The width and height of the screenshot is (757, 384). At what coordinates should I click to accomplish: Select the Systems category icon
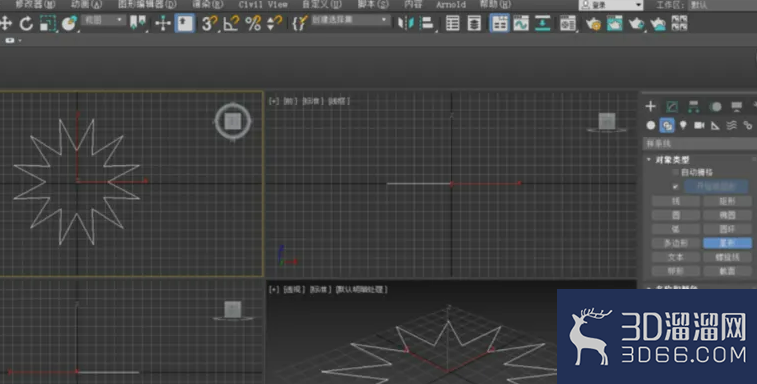tap(747, 126)
